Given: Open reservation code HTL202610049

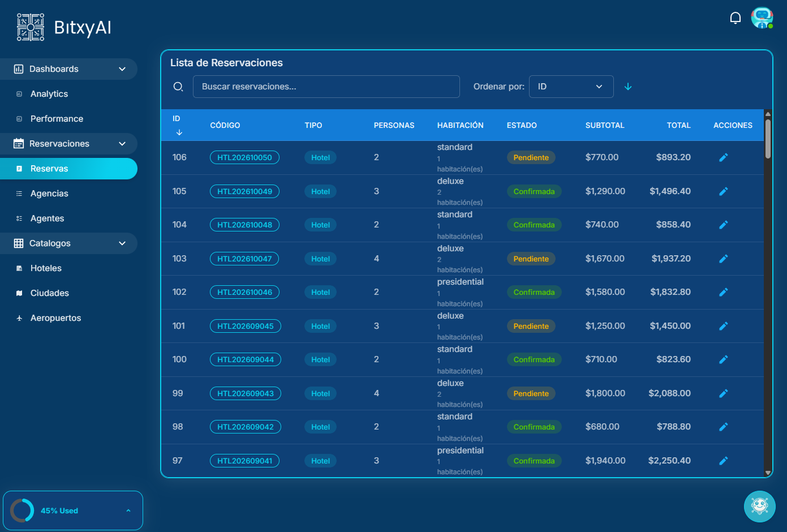Looking at the screenshot, I should (x=244, y=191).
